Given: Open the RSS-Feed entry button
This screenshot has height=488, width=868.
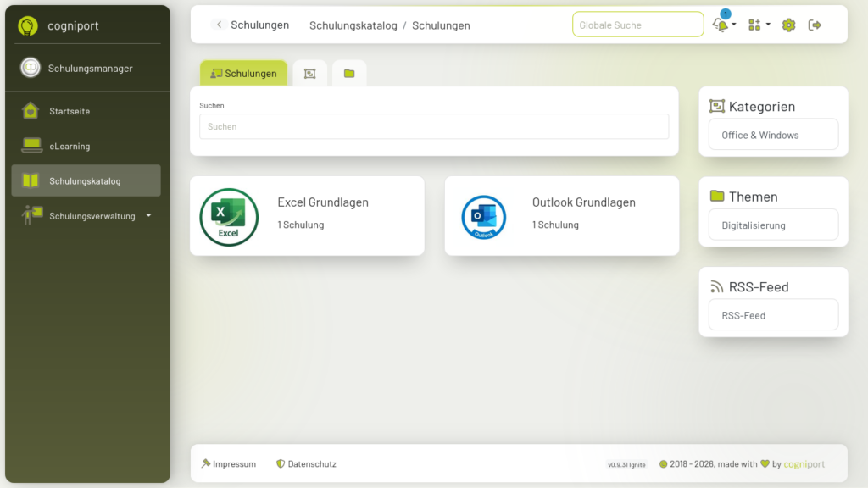Looking at the screenshot, I should point(773,315).
